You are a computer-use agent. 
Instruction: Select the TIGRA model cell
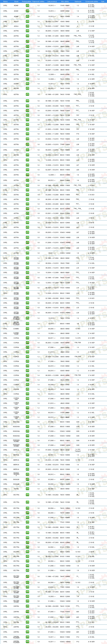[x=16, y=489]
